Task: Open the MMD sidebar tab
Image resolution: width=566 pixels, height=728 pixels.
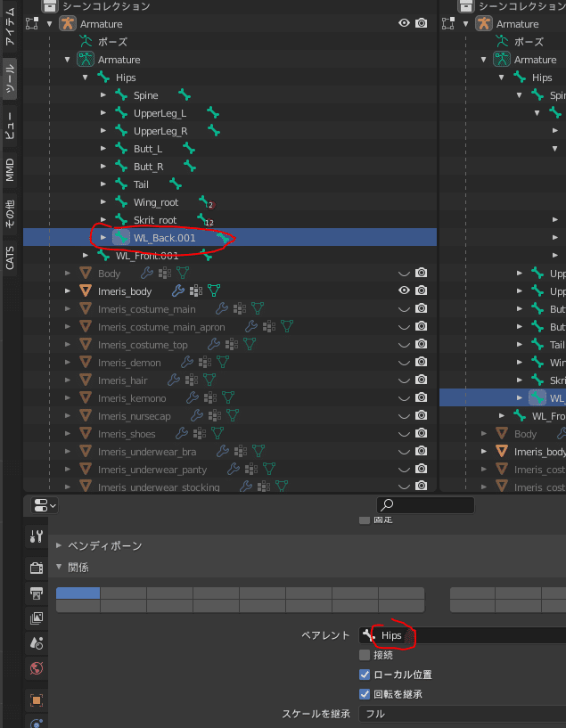Action: coord(10,169)
